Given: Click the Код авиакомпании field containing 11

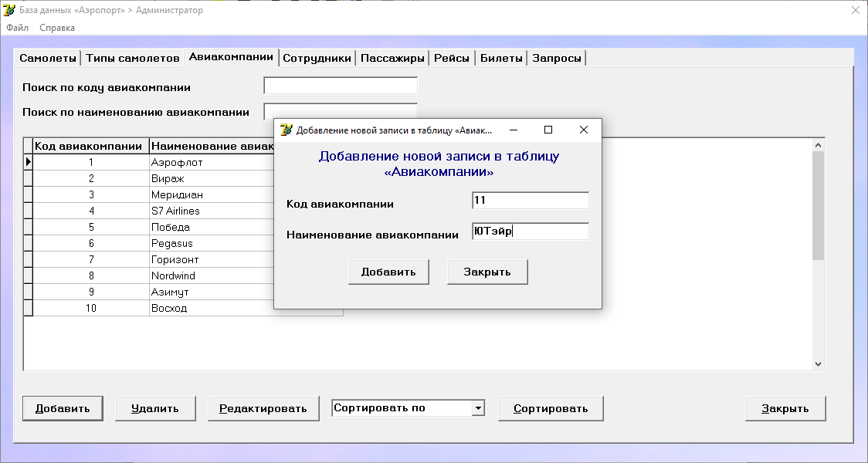Looking at the screenshot, I should click(x=531, y=200).
